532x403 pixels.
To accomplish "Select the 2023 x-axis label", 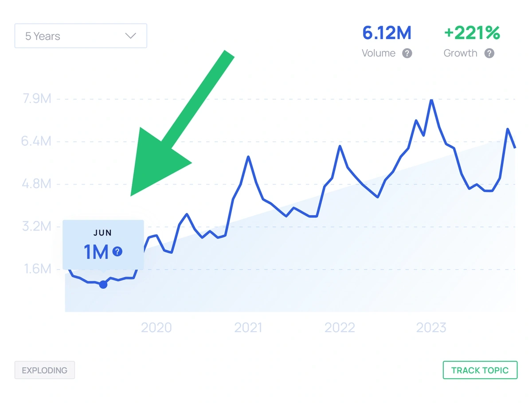I will [x=431, y=328].
